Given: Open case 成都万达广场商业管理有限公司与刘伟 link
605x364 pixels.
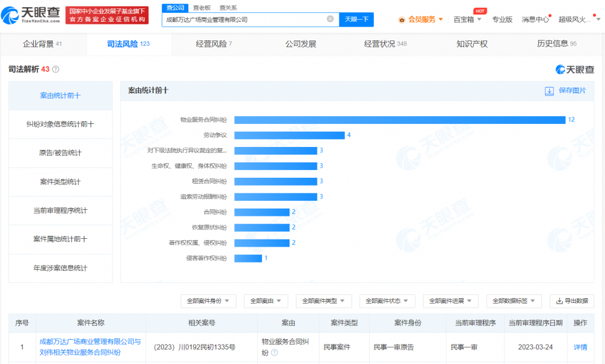Looking at the screenshot, I should 90,347.
